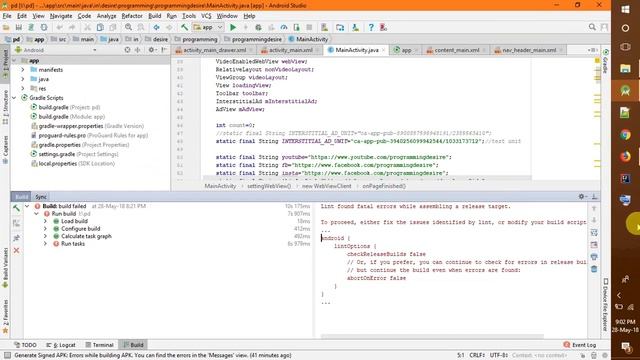Open File Explorer from the Windows taskbar
Screen dimensions: 640x360
click(x=625, y=68)
